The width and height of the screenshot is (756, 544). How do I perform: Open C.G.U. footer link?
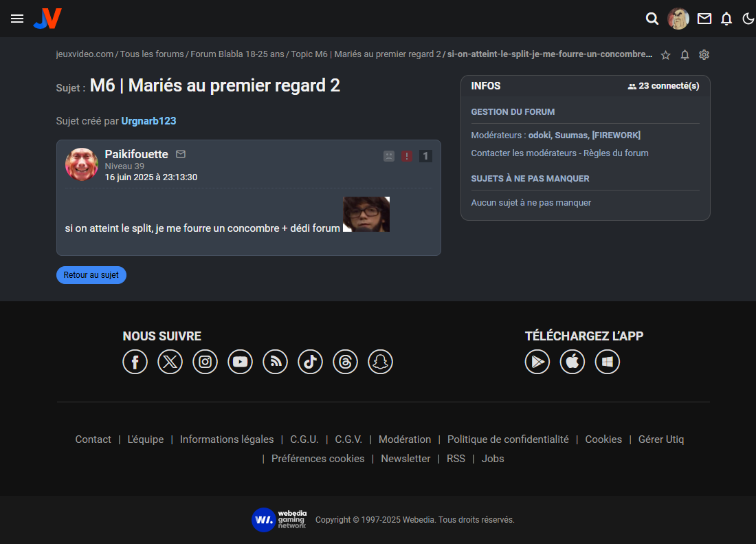coord(304,439)
